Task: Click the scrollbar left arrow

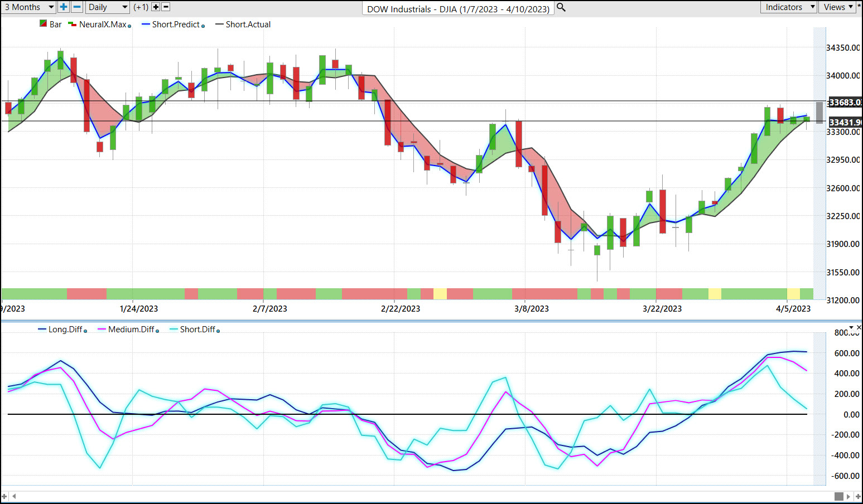Action: 14,496
